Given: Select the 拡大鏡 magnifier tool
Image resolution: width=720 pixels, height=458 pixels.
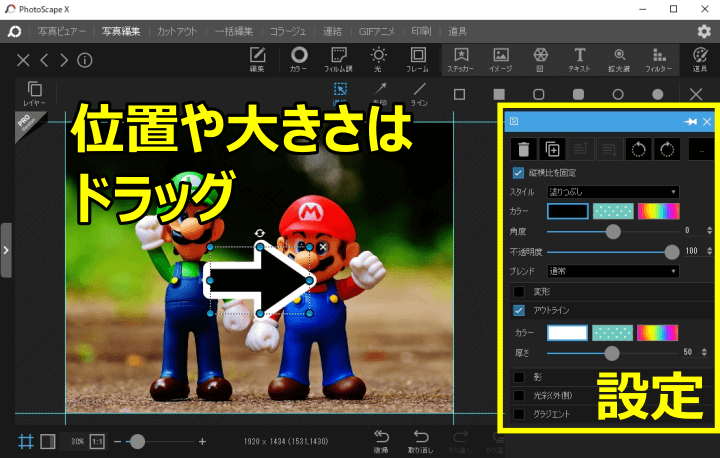Looking at the screenshot, I should (619, 60).
